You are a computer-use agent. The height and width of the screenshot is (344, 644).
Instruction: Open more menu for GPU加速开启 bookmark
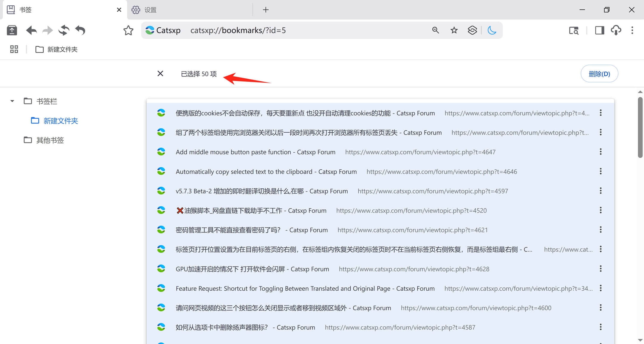(600, 269)
